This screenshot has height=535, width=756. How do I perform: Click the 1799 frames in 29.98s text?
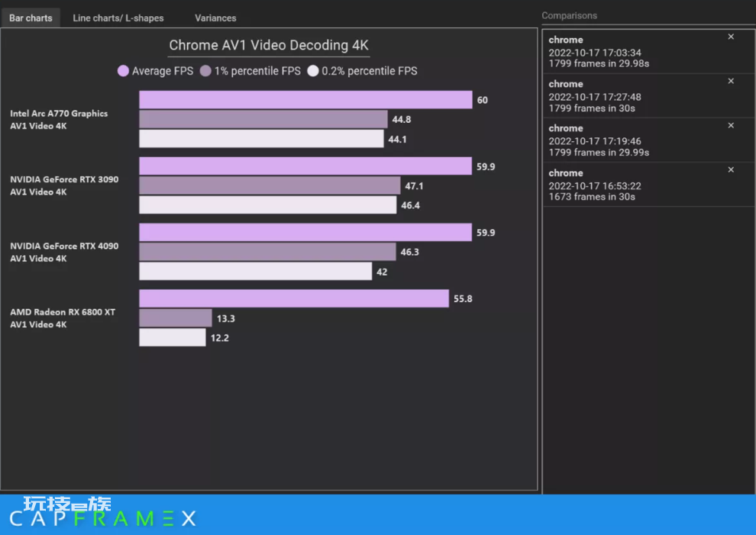coord(599,63)
